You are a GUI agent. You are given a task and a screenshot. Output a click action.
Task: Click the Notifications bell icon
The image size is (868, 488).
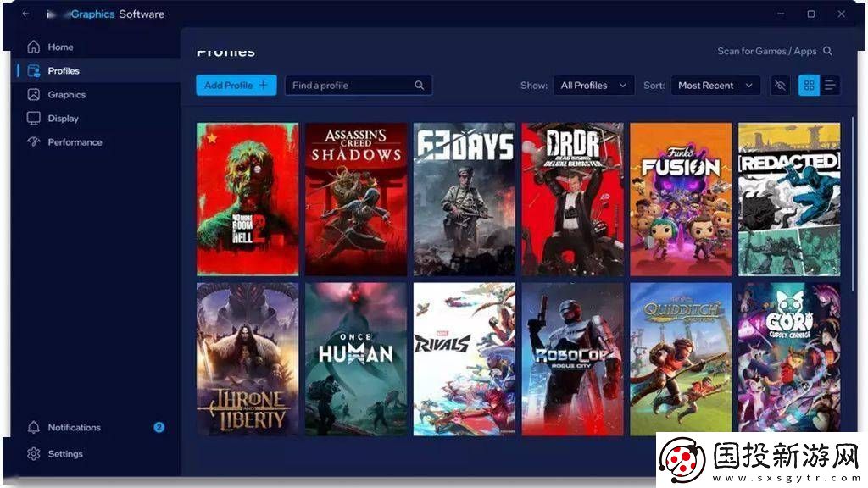coord(34,427)
